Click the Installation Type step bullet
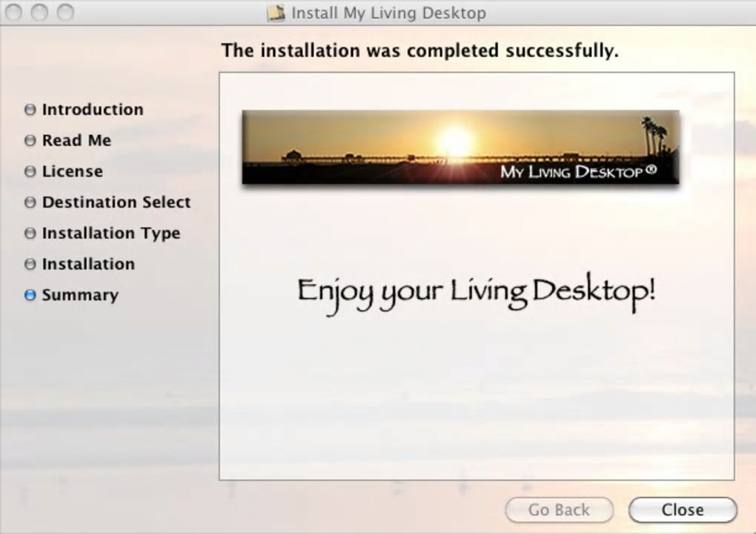The image size is (756, 534). coord(30,234)
